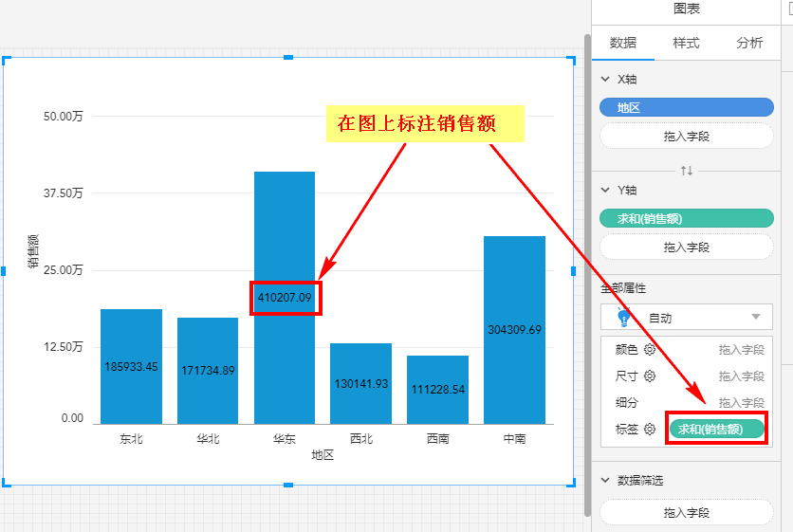Image resolution: width=793 pixels, height=532 pixels.
Task: Open the 标签 settings gear icon
Action: 650,429
